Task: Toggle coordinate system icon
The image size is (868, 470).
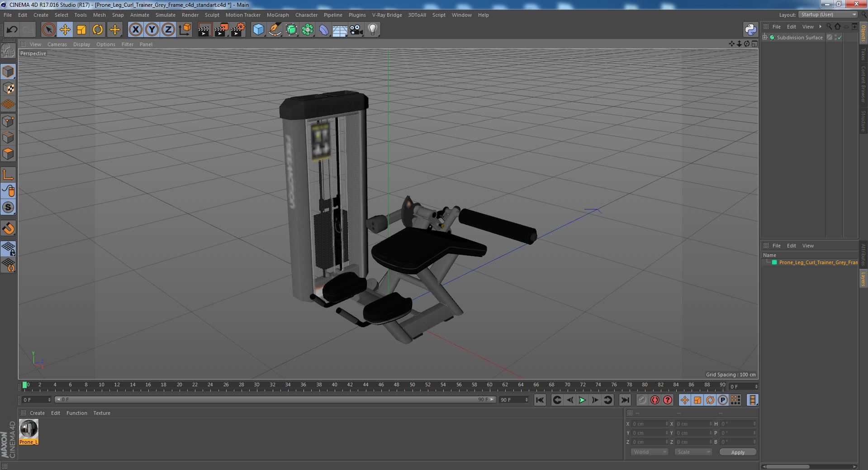Action: 185,30
